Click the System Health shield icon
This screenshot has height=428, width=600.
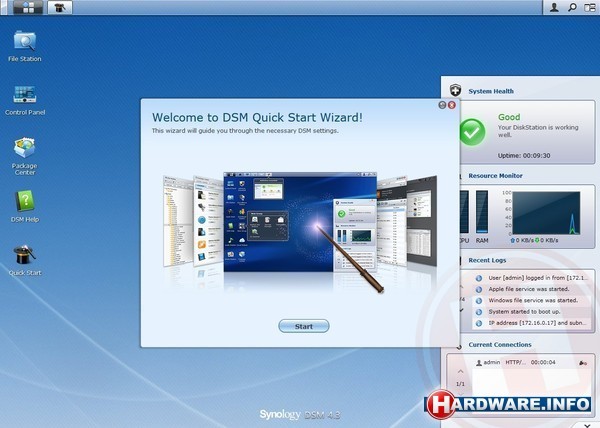click(x=455, y=91)
